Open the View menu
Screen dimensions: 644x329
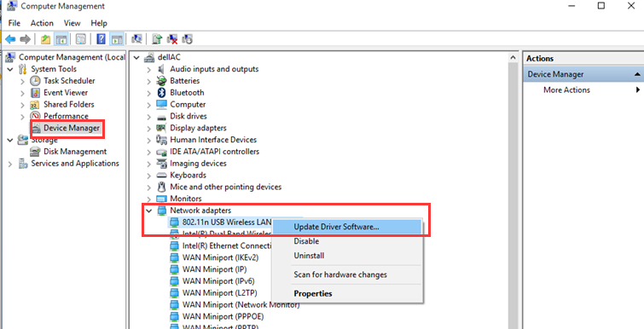point(73,23)
